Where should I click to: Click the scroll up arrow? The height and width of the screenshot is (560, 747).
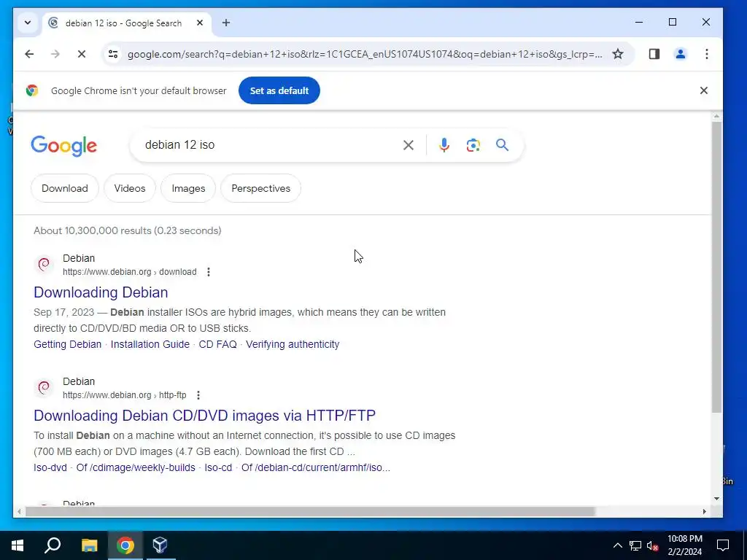(716, 116)
